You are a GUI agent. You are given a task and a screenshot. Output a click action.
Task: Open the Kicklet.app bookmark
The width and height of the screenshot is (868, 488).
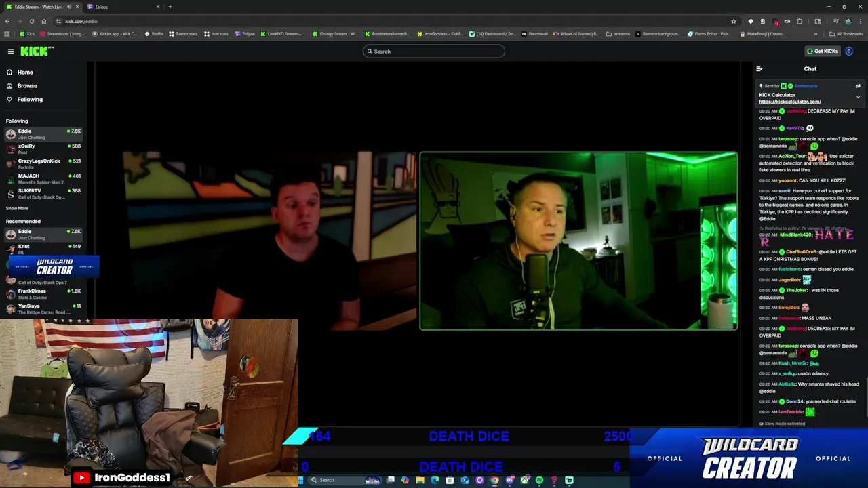tap(114, 33)
